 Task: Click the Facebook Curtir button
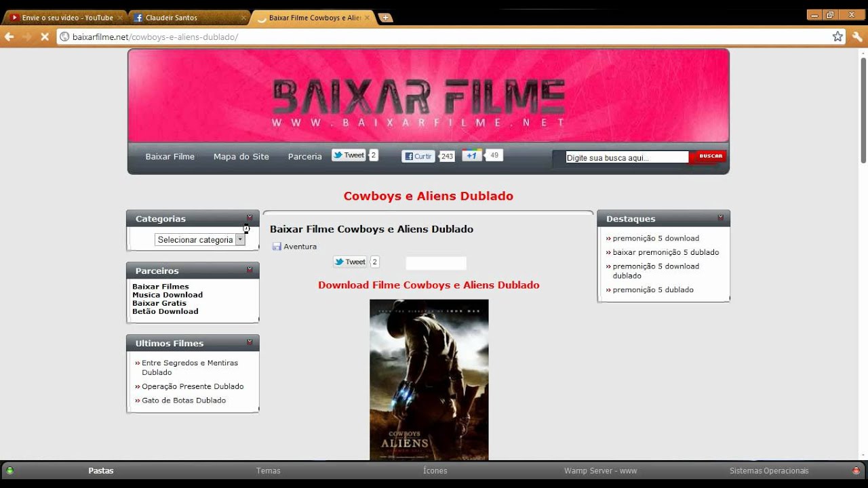418,156
